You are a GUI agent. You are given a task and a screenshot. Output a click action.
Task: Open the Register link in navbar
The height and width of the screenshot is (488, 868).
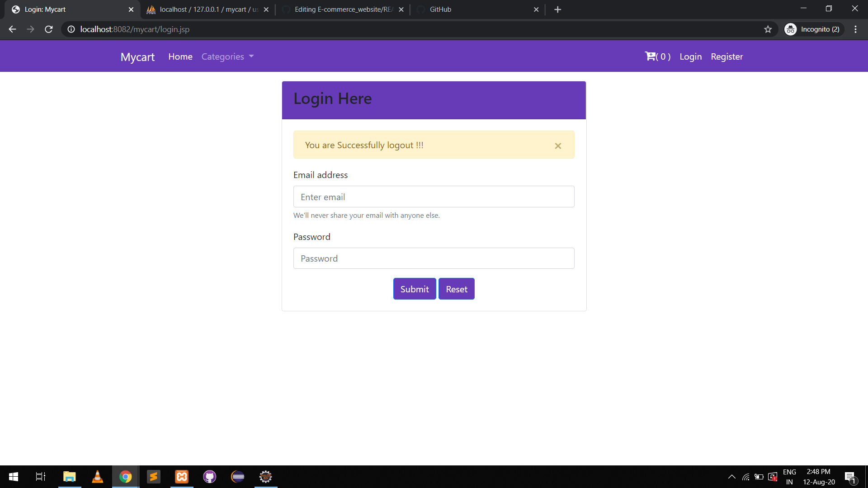click(x=726, y=56)
